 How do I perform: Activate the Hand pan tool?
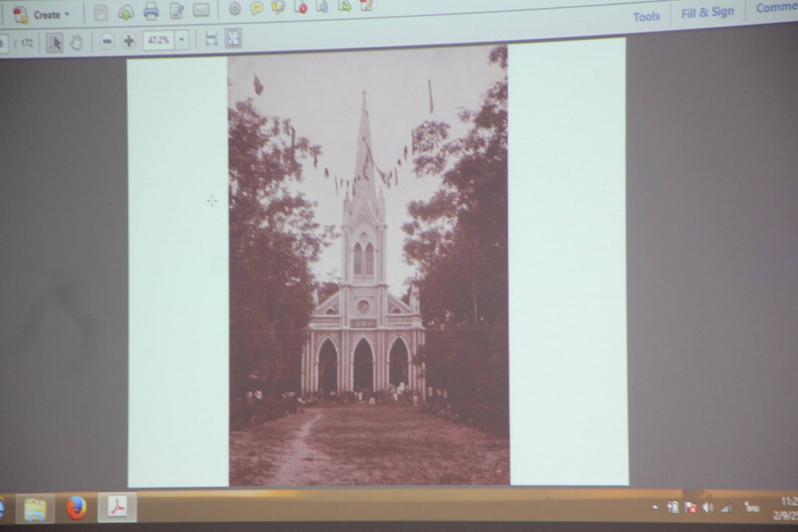(76, 43)
